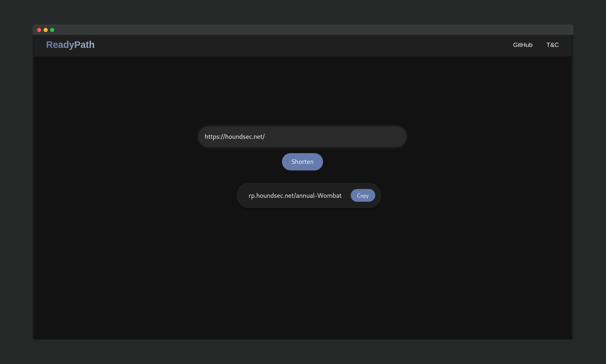The width and height of the screenshot is (606, 364).
Task: Maximize window using green traffic light button
Action: pos(52,30)
